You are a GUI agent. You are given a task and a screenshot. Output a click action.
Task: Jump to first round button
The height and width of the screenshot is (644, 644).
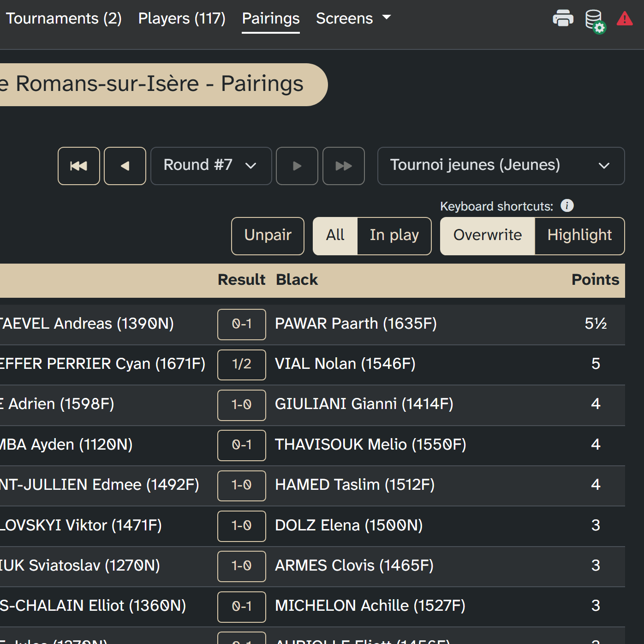point(79,166)
